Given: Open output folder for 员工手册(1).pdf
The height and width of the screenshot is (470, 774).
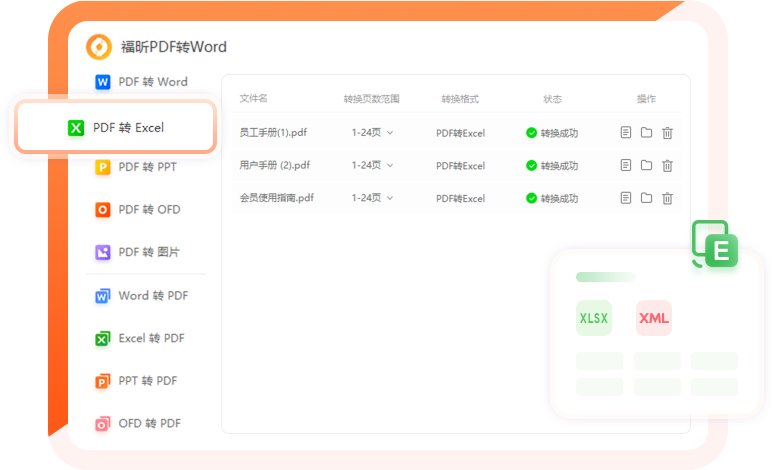Looking at the screenshot, I should pyautogui.click(x=647, y=132).
